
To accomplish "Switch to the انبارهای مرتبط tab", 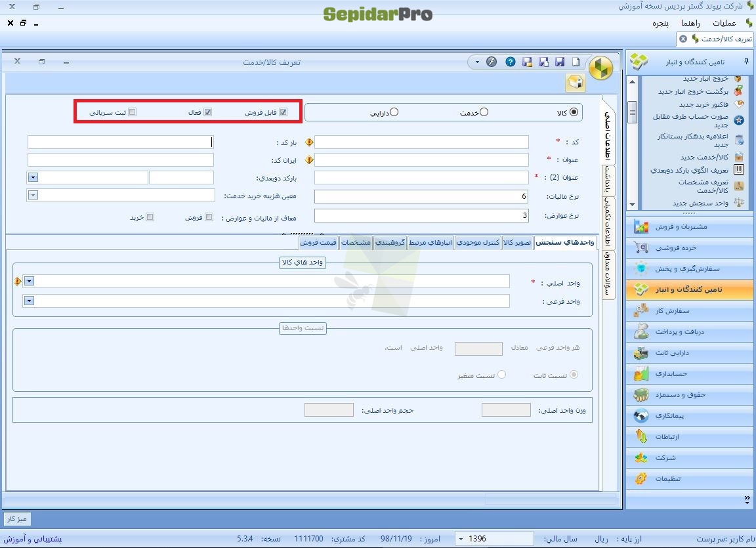I will [x=430, y=242].
